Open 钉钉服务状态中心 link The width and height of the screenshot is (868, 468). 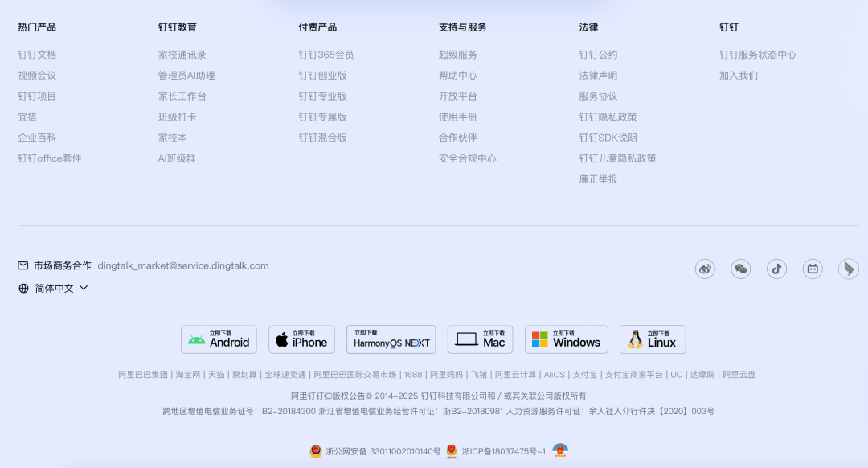[758, 55]
